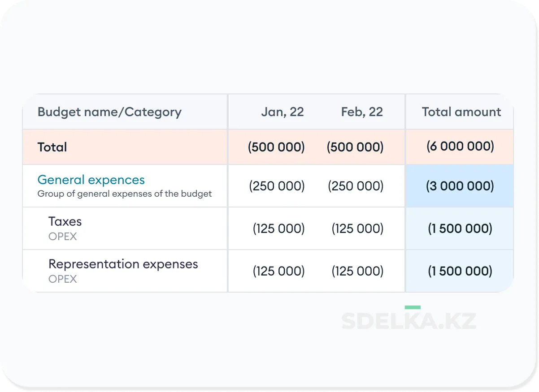Screen dimensions: 539x392
Task: Click the Taxes Jan, 22 amount
Action: tap(278, 228)
